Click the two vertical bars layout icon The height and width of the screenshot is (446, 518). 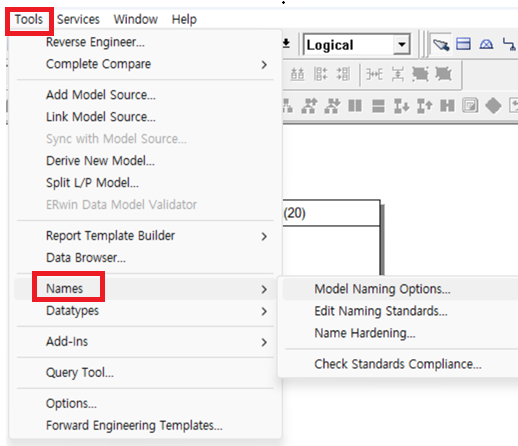coord(355,106)
